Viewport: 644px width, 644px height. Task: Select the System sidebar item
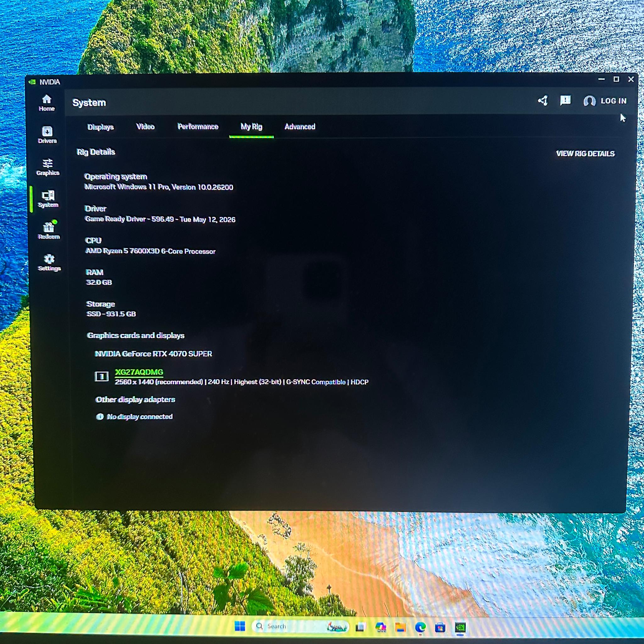tap(48, 199)
